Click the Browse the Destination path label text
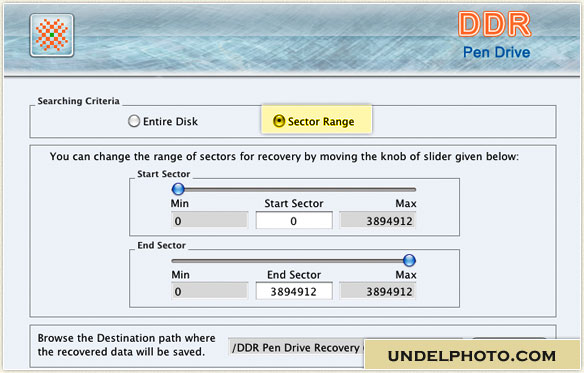 coord(127,345)
